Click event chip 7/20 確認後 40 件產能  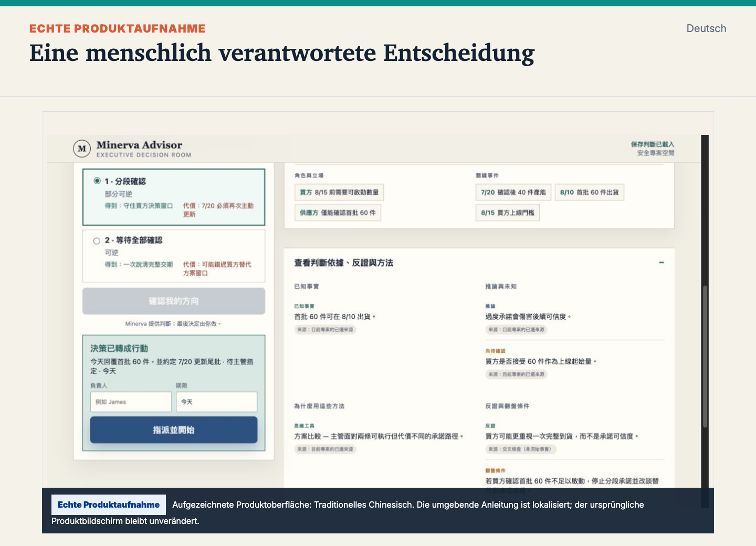pyautogui.click(x=513, y=192)
